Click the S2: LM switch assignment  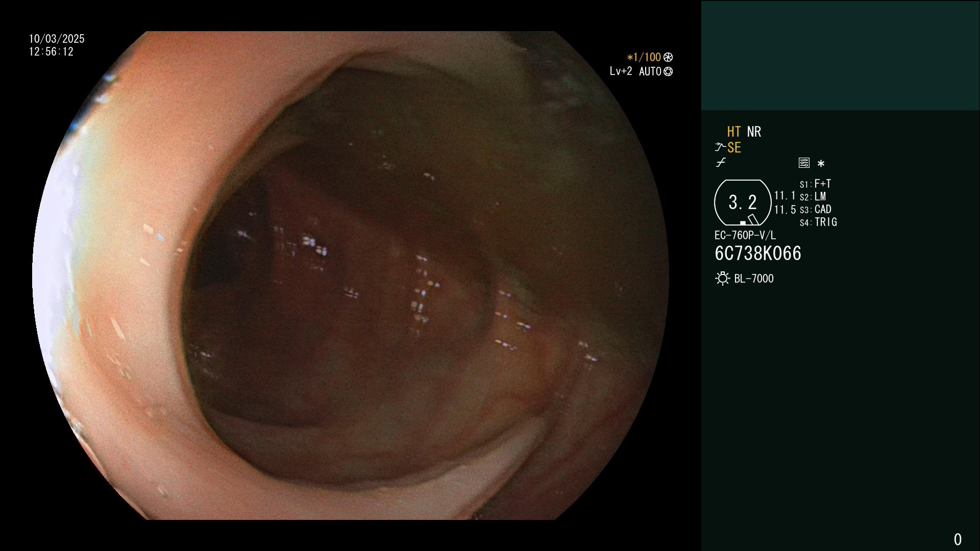click(813, 197)
